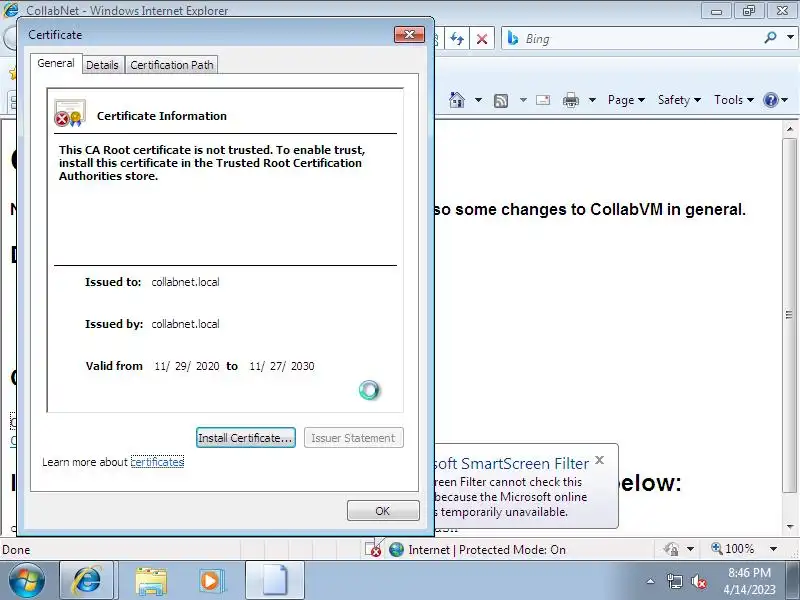
Task: Expand the search provider dropdown
Action: coord(790,38)
